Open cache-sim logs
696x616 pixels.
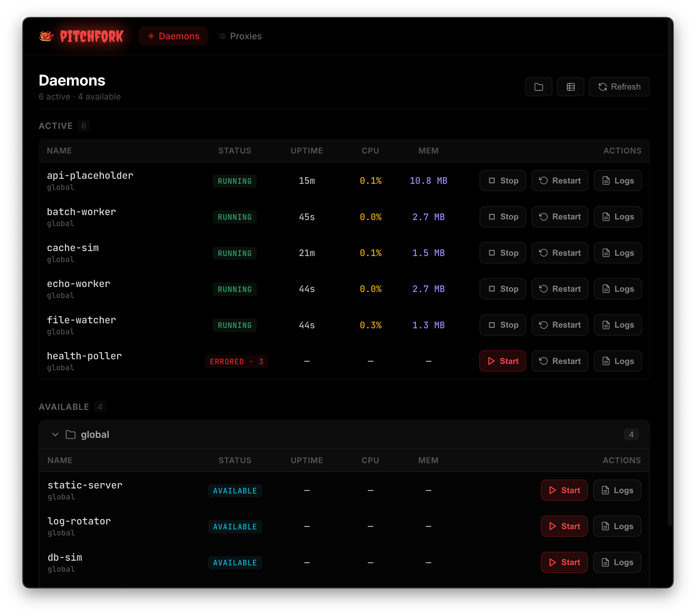tap(618, 253)
